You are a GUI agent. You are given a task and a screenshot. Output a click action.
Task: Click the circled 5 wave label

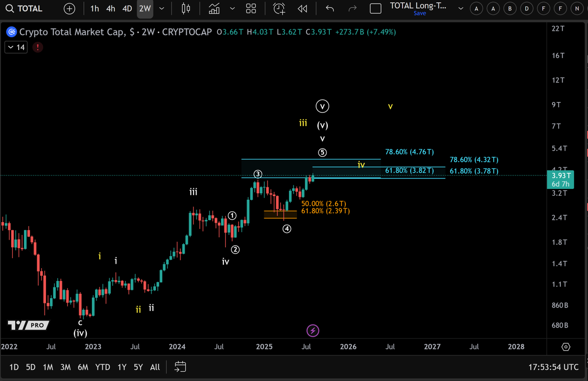[x=322, y=152]
